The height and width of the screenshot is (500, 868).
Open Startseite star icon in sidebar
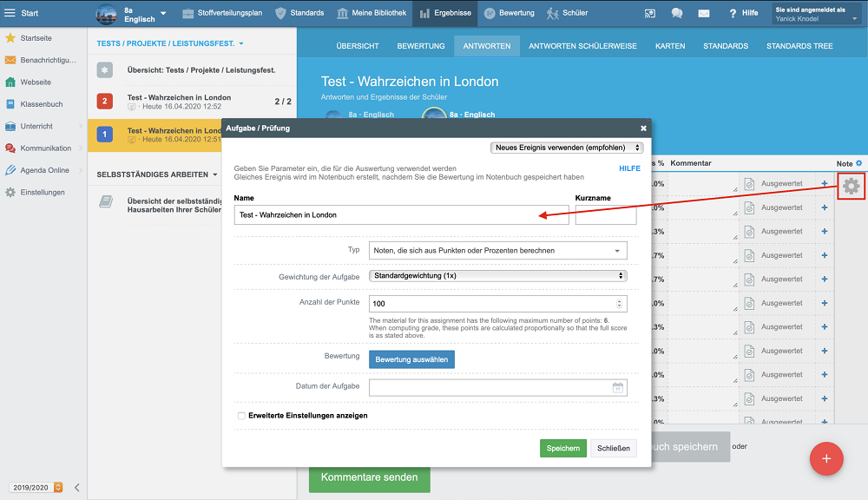(x=10, y=38)
